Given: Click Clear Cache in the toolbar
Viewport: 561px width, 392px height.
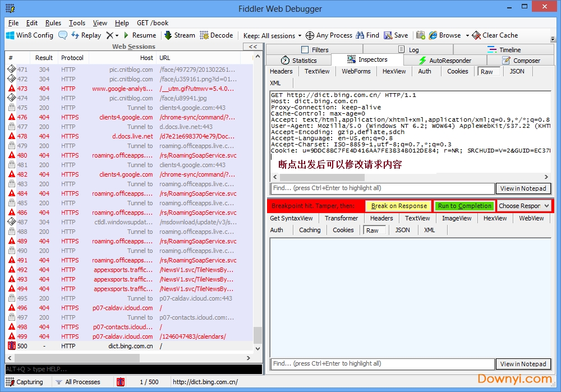Looking at the screenshot, I should tap(495, 35).
